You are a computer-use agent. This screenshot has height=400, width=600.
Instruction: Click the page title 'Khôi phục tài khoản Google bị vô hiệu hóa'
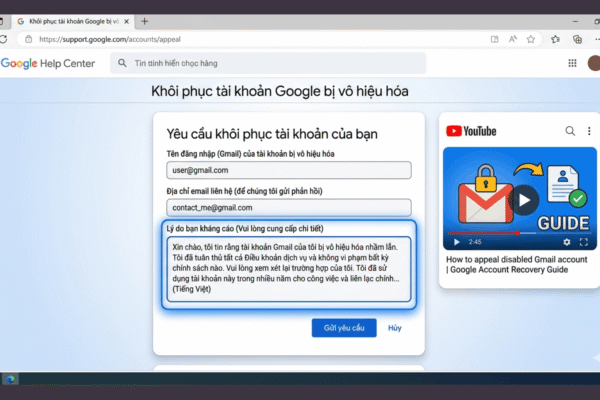[280, 91]
